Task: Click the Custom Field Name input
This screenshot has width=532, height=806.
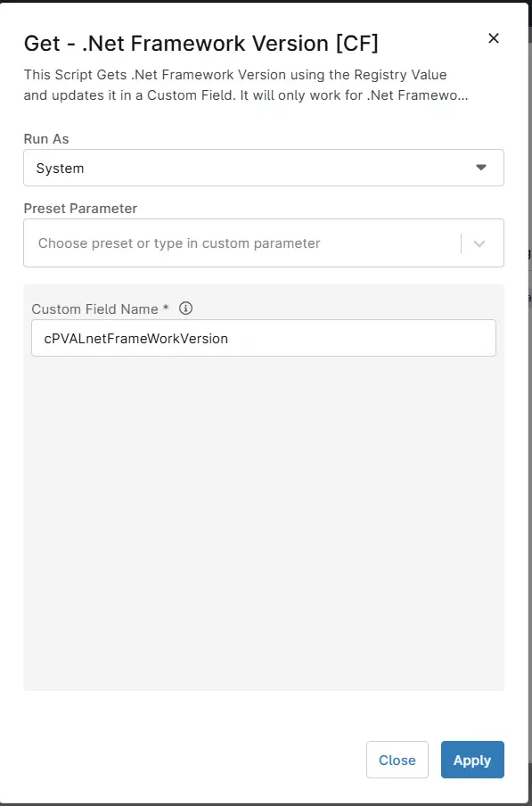Action: pyautogui.click(x=264, y=338)
